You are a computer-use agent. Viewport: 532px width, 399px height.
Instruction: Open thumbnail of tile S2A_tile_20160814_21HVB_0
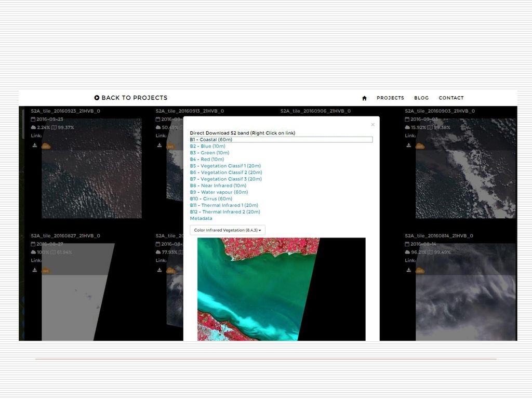[465, 292]
